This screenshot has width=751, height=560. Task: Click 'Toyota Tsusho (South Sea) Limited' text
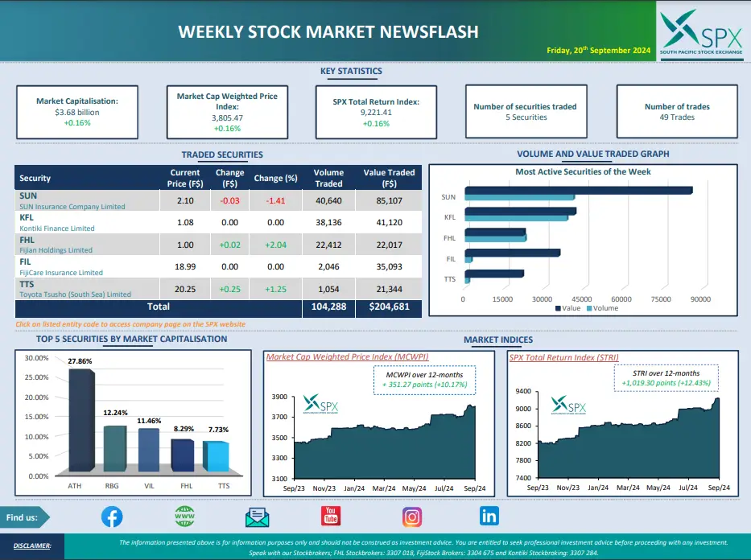point(75,294)
